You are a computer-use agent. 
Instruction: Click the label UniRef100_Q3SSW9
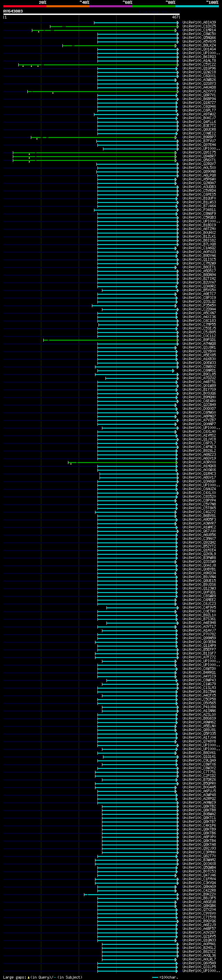[199, 561]
